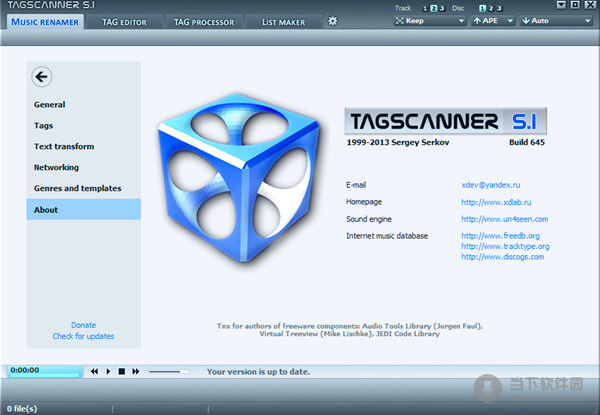The width and height of the screenshot is (600, 415).
Task: Minimize the TagScanner window to tray
Action: [x=561, y=5]
